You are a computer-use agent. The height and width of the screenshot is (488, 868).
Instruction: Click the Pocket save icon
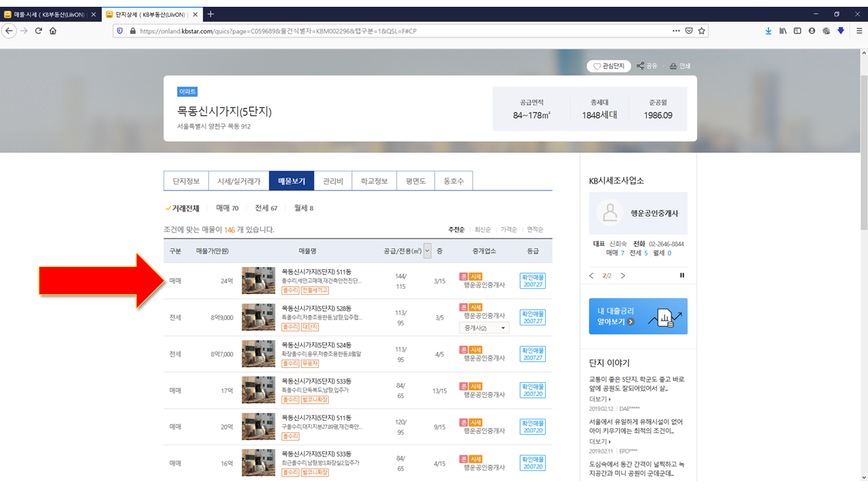[689, 30]
